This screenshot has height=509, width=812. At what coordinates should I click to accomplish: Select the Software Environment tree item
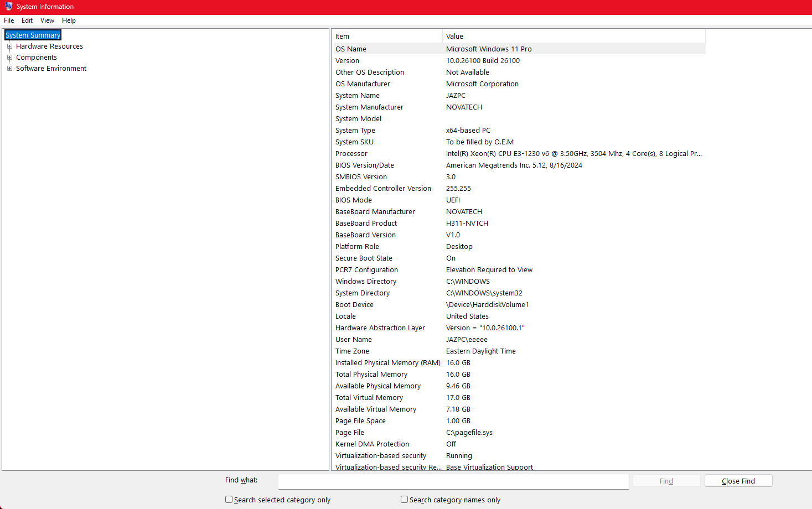coord(51,69)
